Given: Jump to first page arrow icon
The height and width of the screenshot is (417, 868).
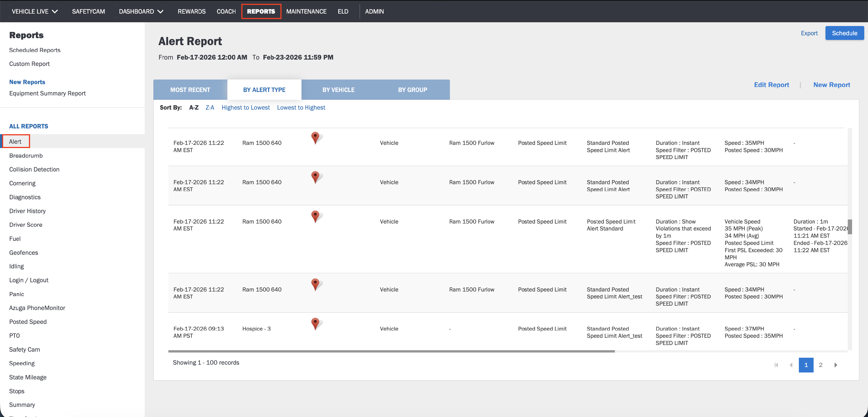Looking at the screenshot, I should pos(776,365).
